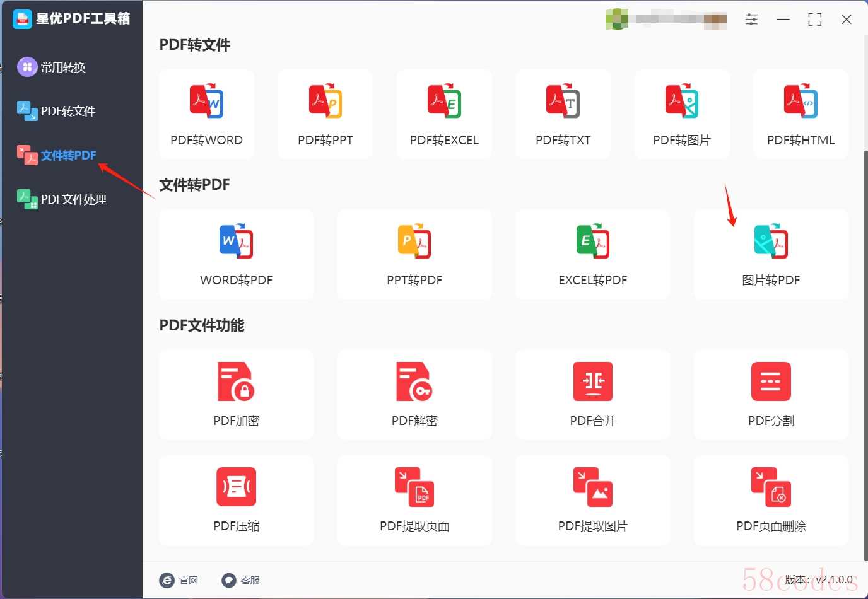Open the PDF解密 key icon
This screenshot has height=599, width=868.
(414, 381)
